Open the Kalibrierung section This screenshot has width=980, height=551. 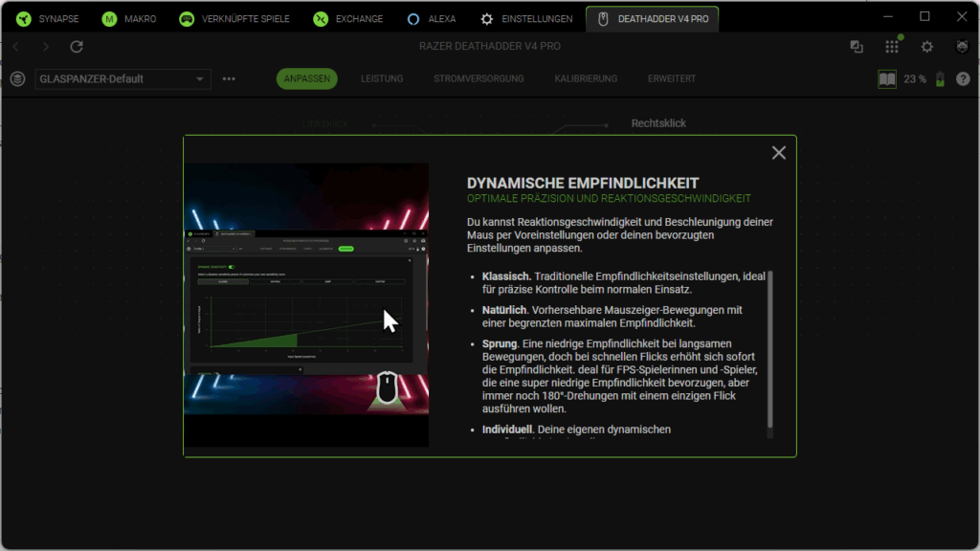click(x=586, y=78)
